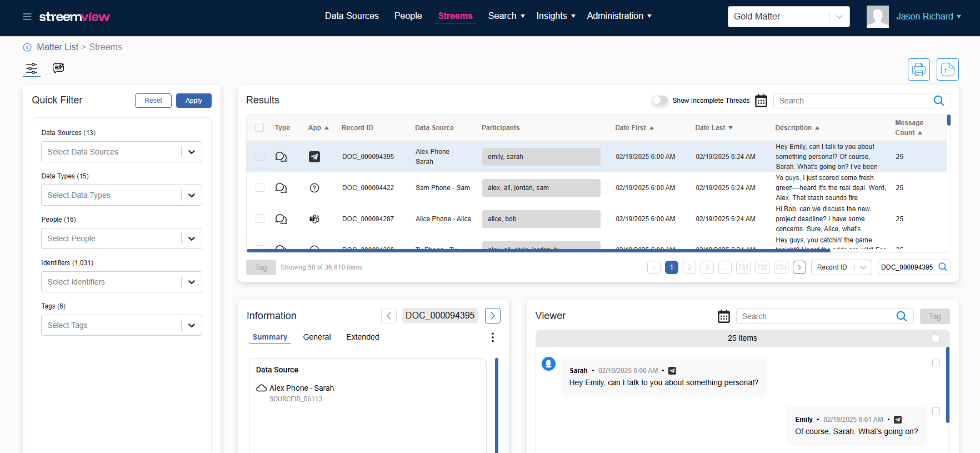The height and width of the screenshot is (453, 980).
Task: Check the row checkbox for DOC_000094287
Action: (260, 218)
